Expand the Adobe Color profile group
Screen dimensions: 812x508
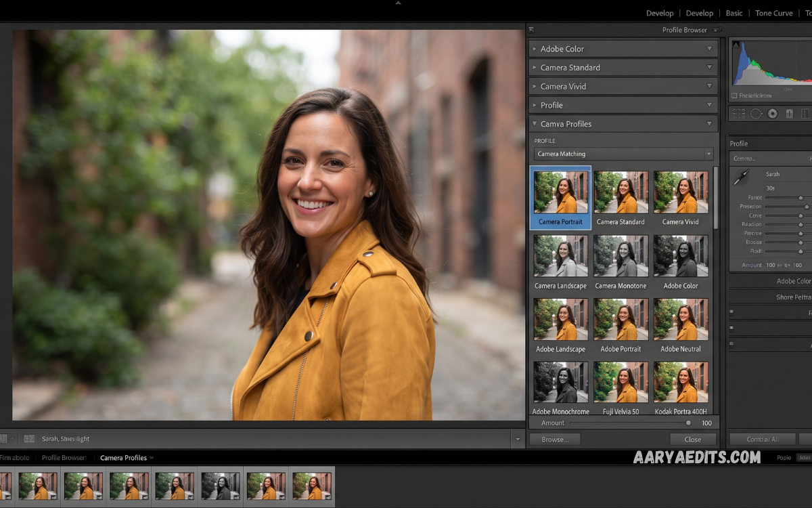623,49
